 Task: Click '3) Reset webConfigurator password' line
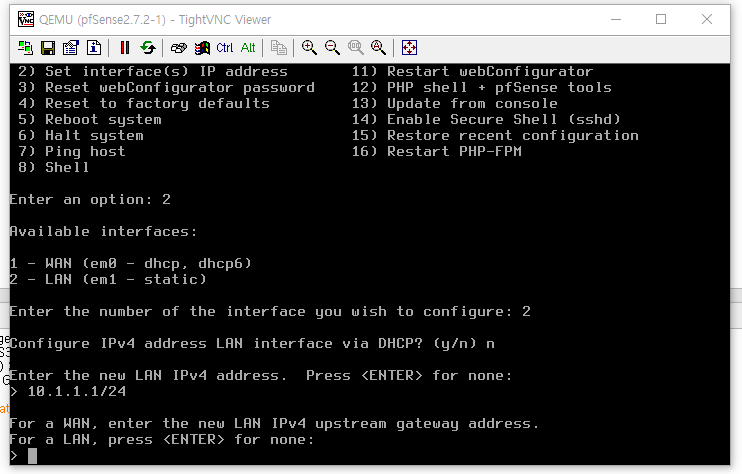tap(166, 88)
